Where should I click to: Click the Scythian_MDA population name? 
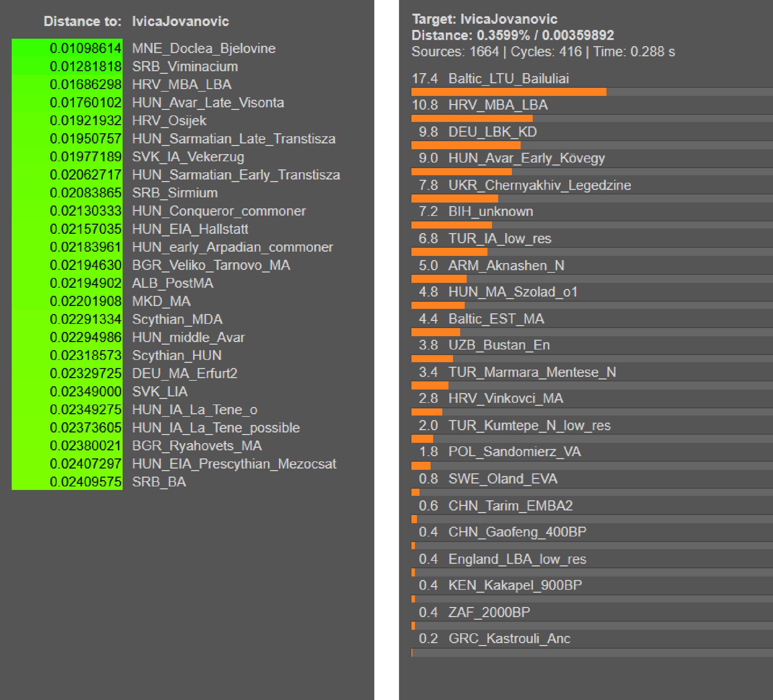tap(177, 319)
